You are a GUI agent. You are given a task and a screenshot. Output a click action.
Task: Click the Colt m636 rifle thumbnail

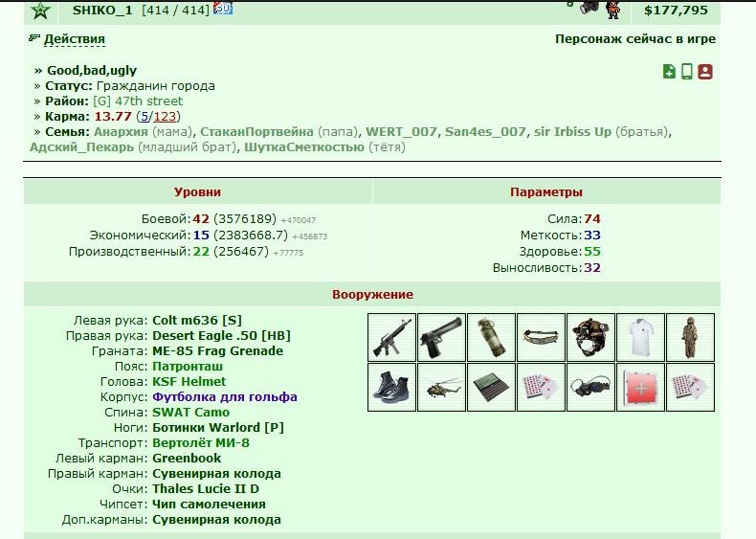pos(391,337)
